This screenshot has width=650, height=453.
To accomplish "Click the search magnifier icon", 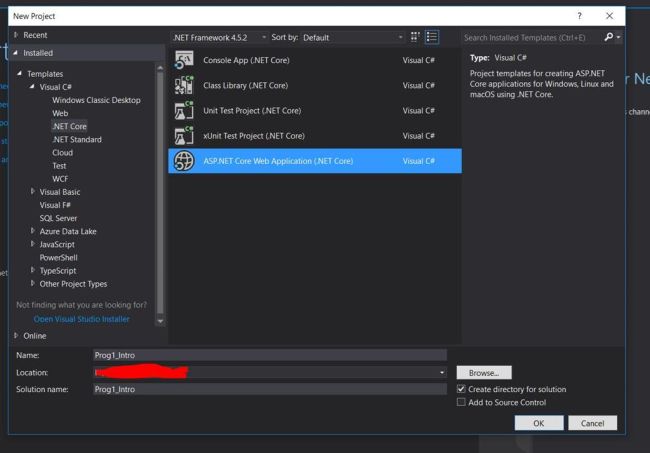I will pyautogui.click(x=608, y=37).
